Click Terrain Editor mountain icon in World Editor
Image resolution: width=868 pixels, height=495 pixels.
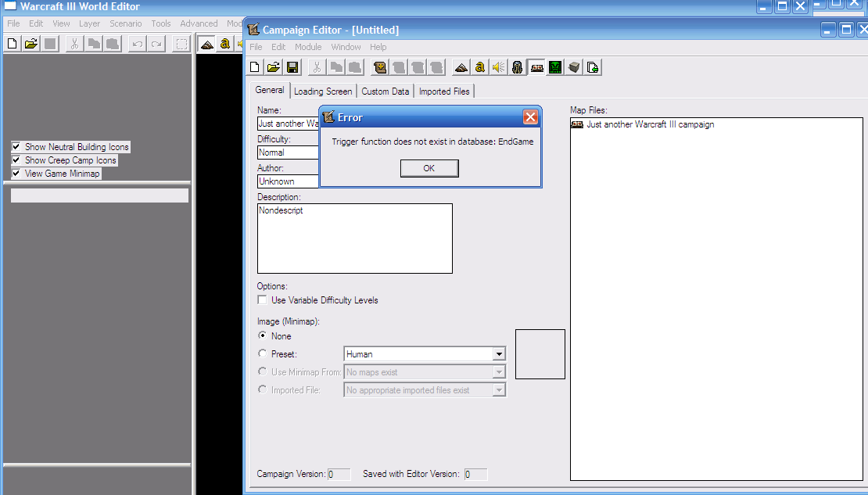206,44
